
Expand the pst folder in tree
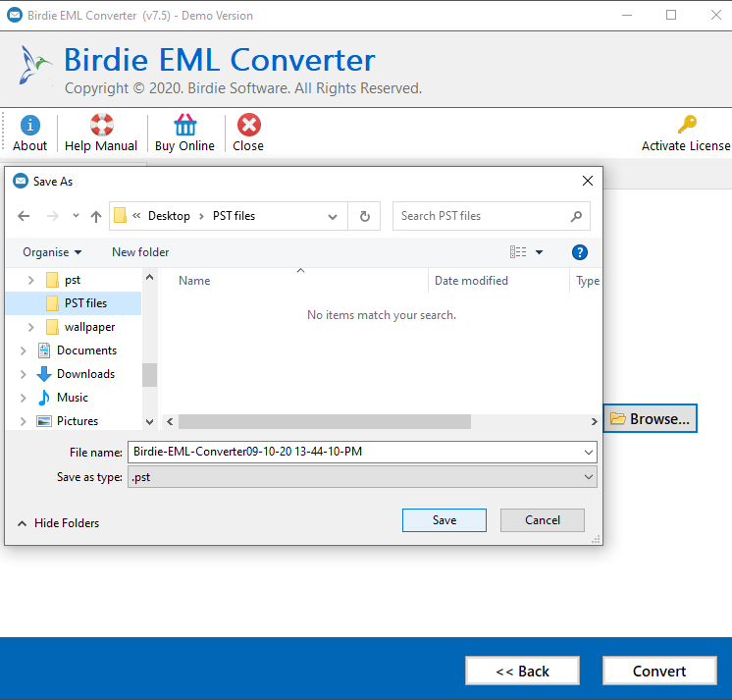click(30, 280)
